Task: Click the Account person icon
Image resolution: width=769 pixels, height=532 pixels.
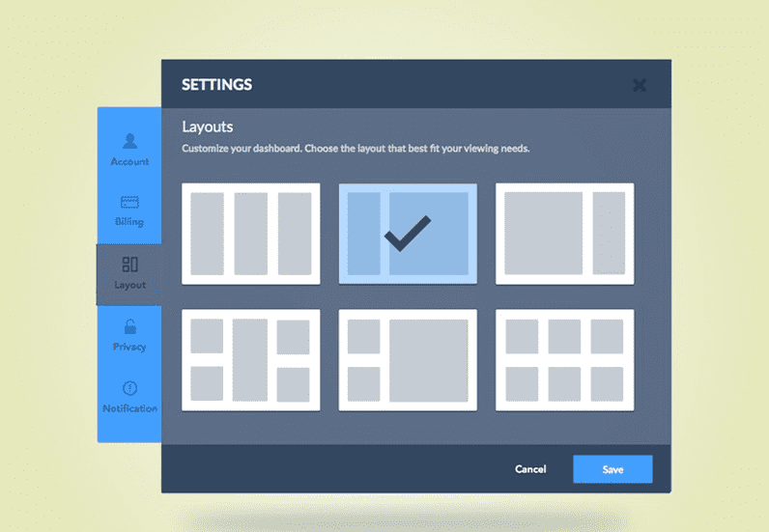Action: point(129,142)
